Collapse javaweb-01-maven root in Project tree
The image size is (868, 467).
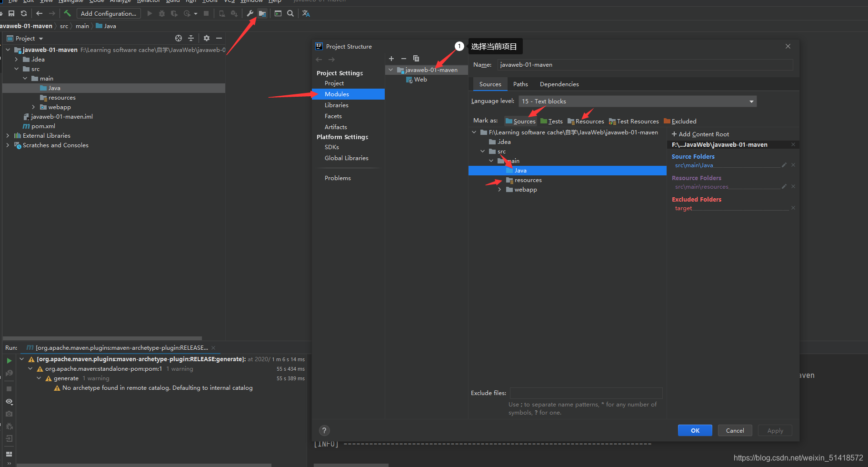(x=8, y=50)
